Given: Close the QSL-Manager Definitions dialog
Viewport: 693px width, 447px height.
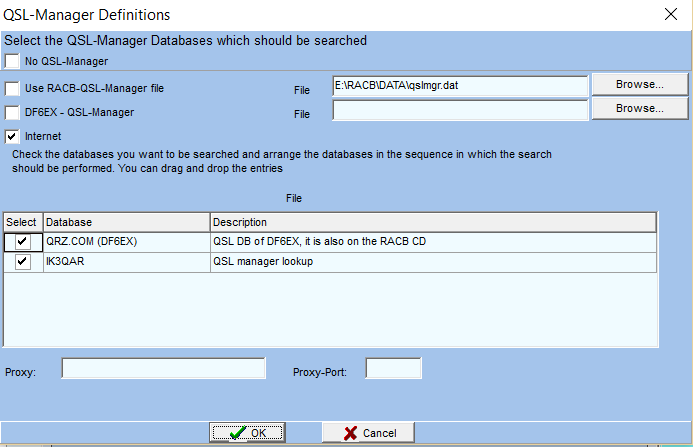Looking at the screenshot, I should pos(670,14).
